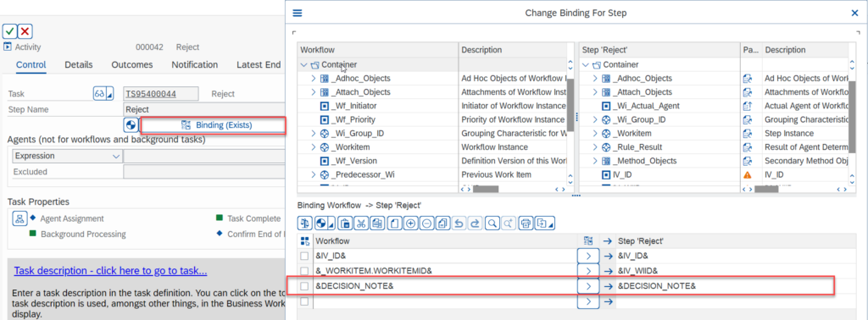Click the Binding (Exists) button
Viewport: 868px width, 320px height.
(x=213, y=125)
